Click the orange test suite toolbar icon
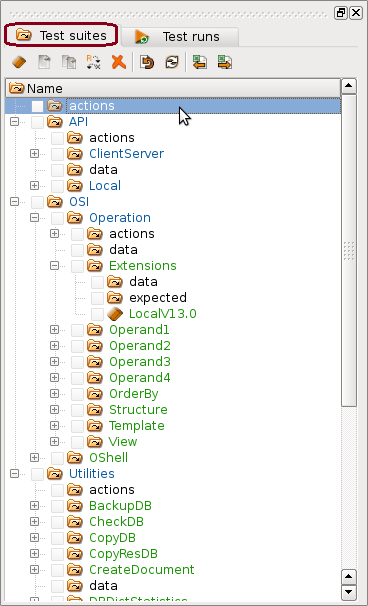 point(19,62)
